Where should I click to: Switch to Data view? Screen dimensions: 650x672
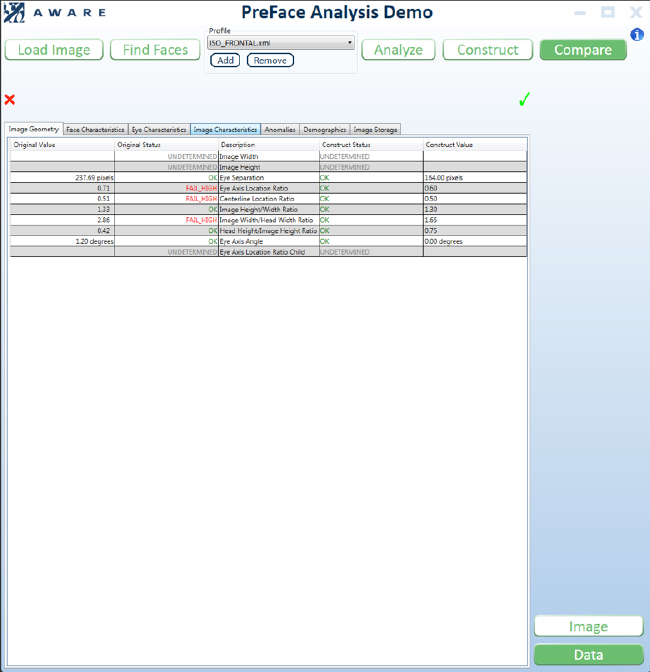click(x=589, y=655)
